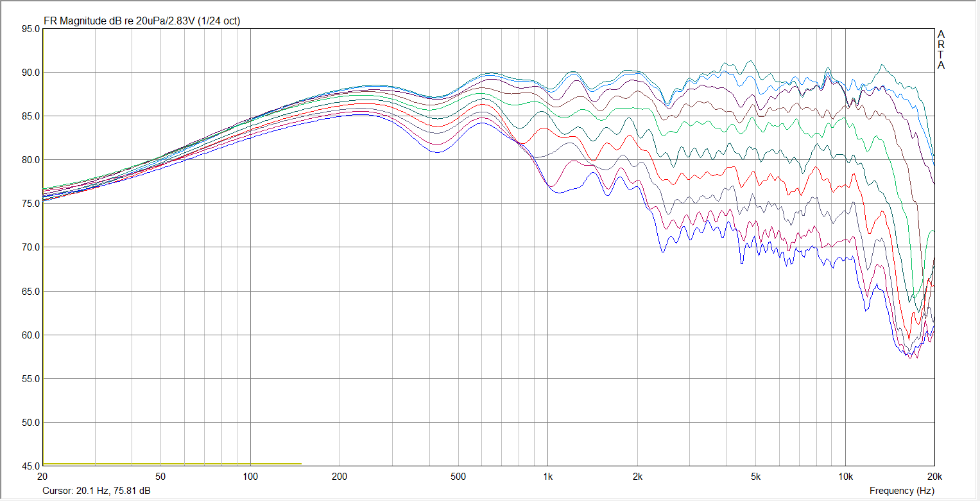The image size is (980, 501).
Task: Click the 20 Hz frequency axis label
Action: coord(43,477)
